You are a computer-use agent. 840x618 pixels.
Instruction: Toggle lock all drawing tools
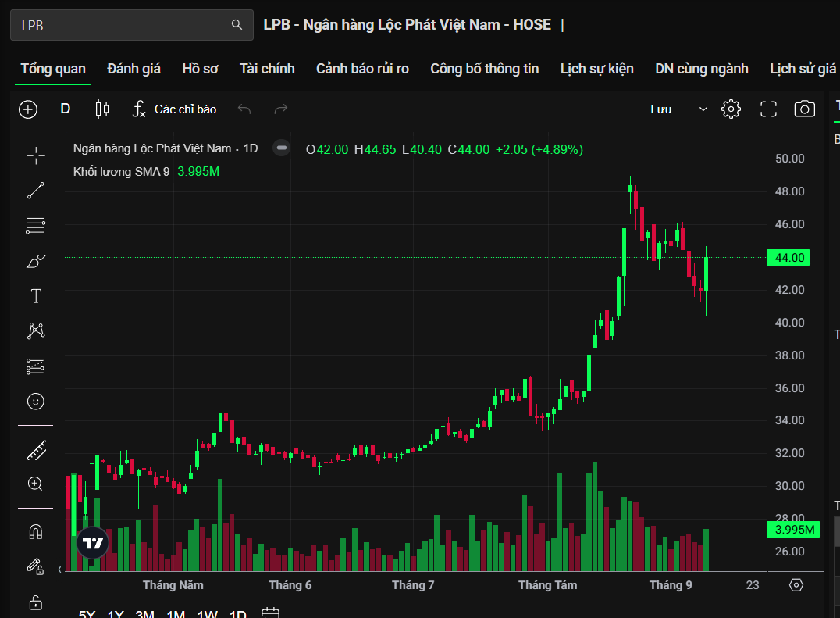pos(36,602)
